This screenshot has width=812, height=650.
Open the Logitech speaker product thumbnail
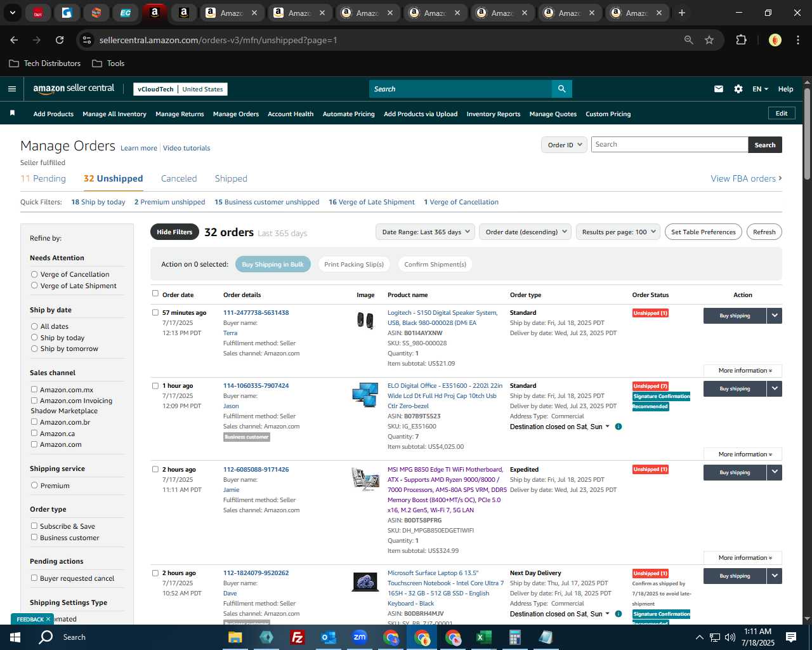point(365,321)
